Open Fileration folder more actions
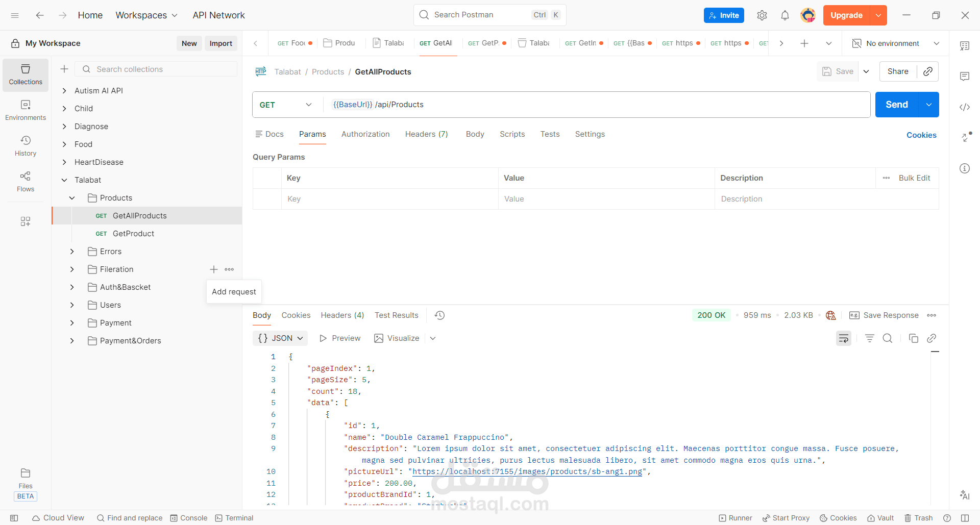 pos(229,269)
